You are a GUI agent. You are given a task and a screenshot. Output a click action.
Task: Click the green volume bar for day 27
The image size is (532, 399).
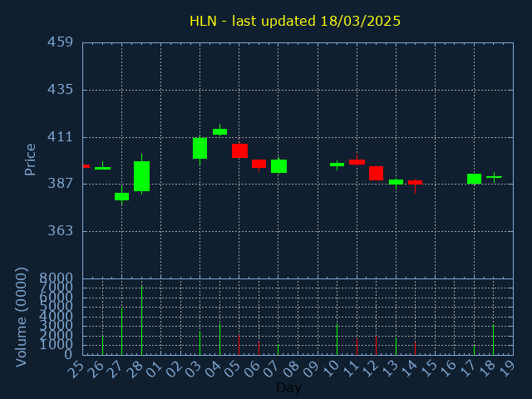point(122,331)
